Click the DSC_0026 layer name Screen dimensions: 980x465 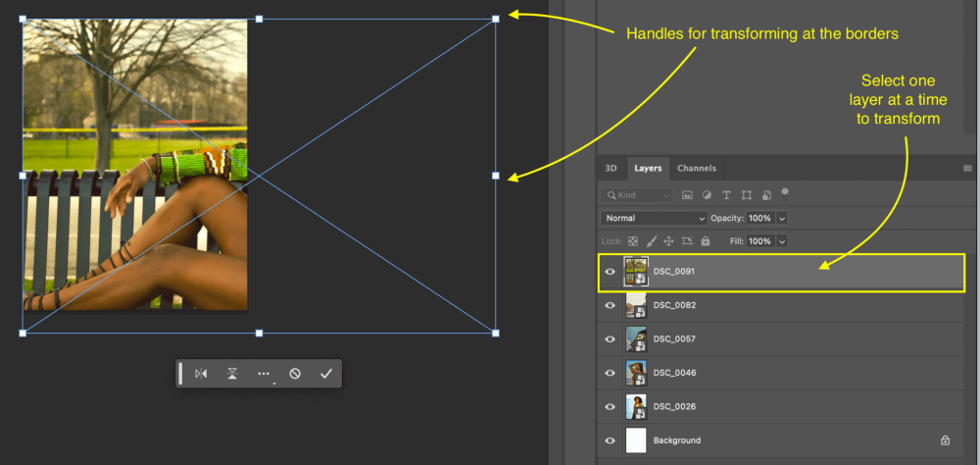click(674, 407)
